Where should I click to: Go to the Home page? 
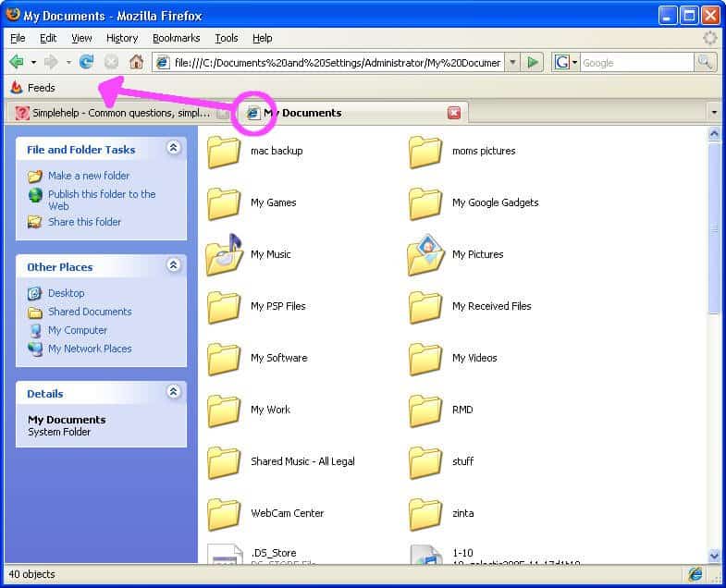pyautogui.click(x=136, y=62)
